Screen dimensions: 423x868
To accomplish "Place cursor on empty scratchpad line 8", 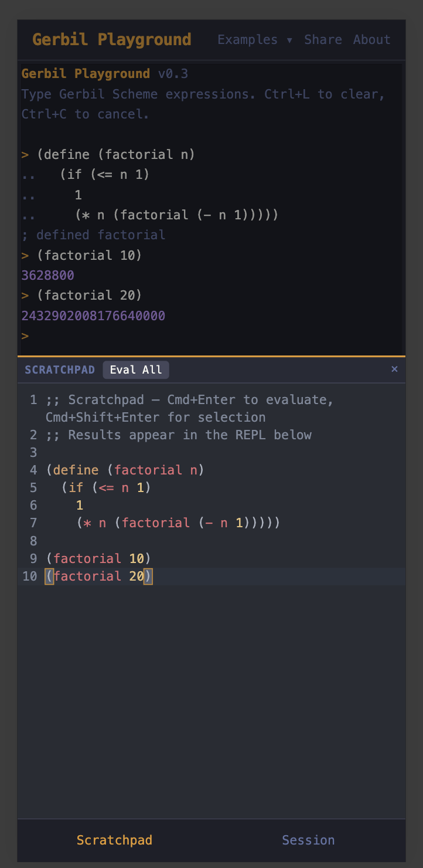I will [176, 541].
